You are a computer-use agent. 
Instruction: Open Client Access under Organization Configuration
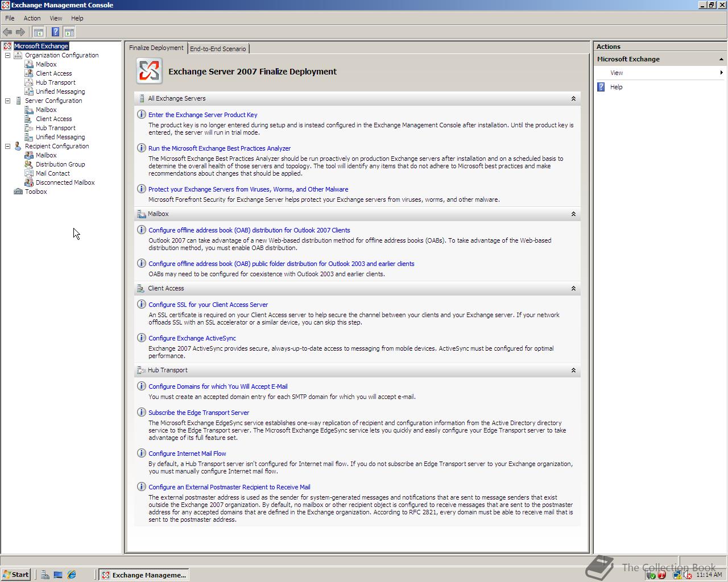pyautogui.click(x=54, y=73)
